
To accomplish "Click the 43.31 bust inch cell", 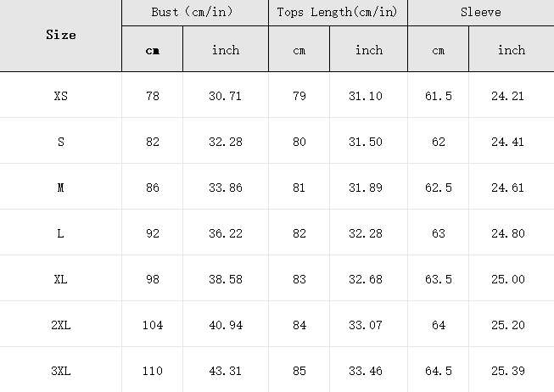I will [226, 371].
